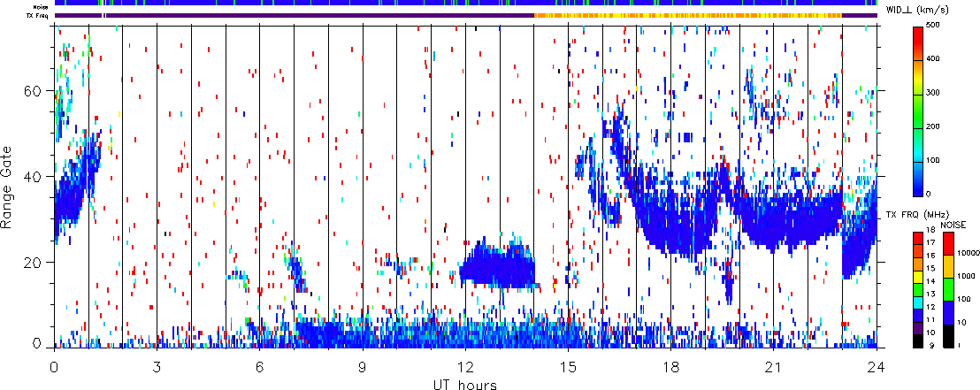
Task: Click the small "Noise" strip label at top left
Action: click(42, 7)
